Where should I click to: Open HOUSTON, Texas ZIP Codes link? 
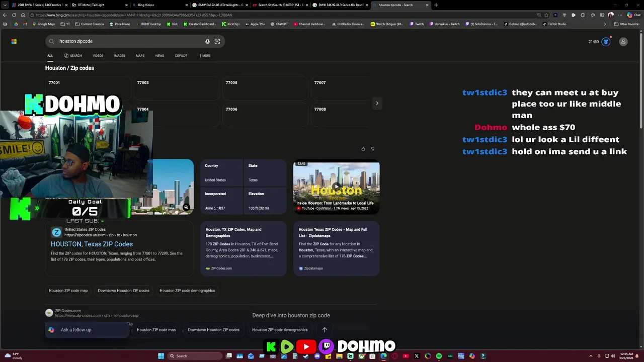(x=92, y=244)
